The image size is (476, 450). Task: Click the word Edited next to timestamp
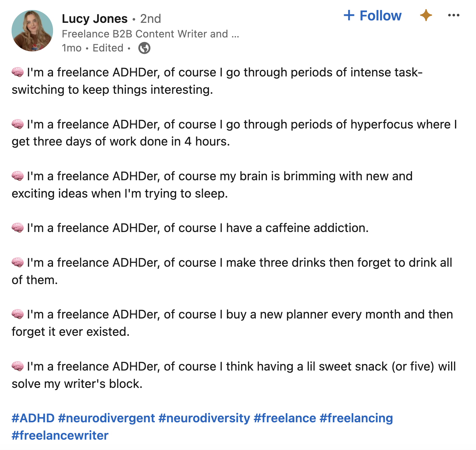[107, 48]
